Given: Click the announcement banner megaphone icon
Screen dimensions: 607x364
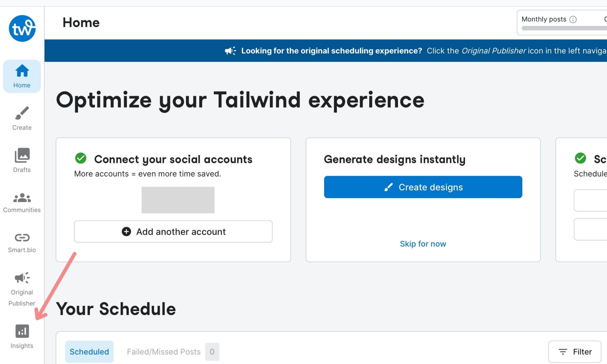Looking at the screenshot, I should [x=230, y=50].
